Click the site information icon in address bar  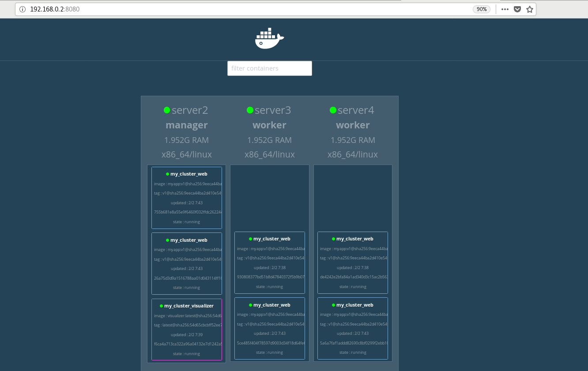tap(23, 9)
